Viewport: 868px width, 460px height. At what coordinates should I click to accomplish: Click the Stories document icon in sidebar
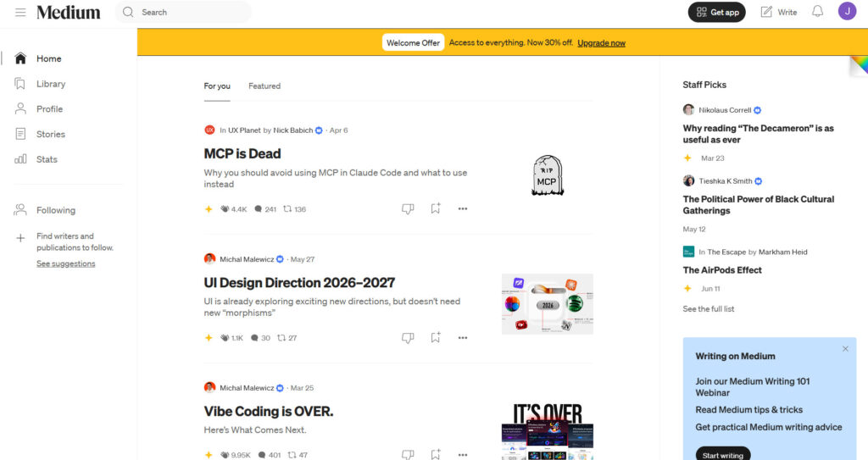click(x=20, y=134)
